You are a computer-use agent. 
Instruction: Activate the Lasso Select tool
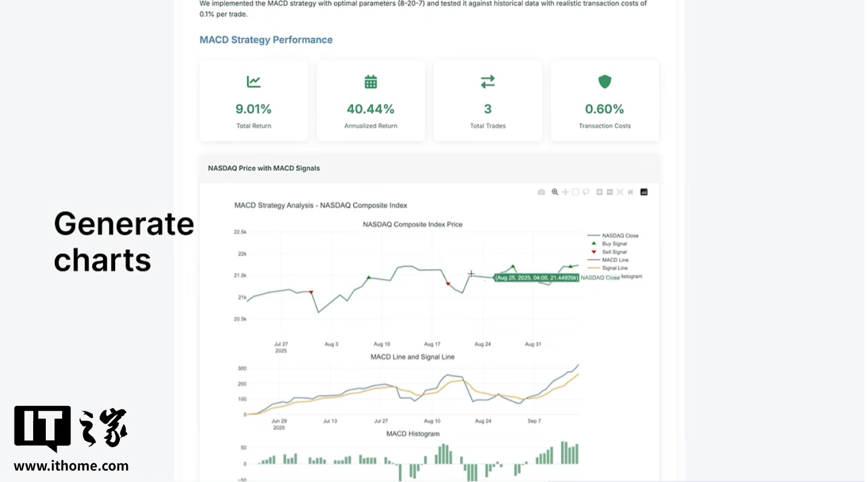586,192
